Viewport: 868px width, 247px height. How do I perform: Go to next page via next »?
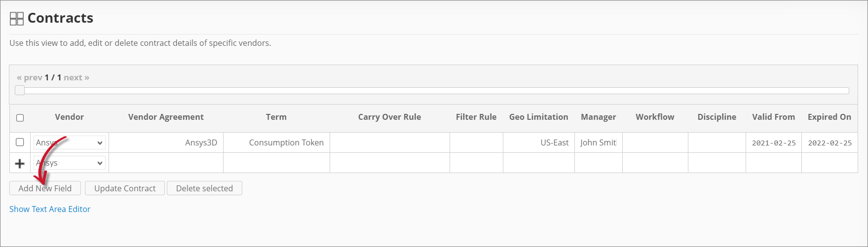point(76,77)
